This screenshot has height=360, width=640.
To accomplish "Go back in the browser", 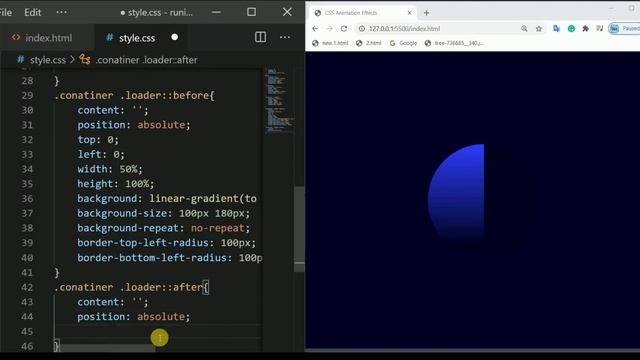I will click(x=315, y=29).
